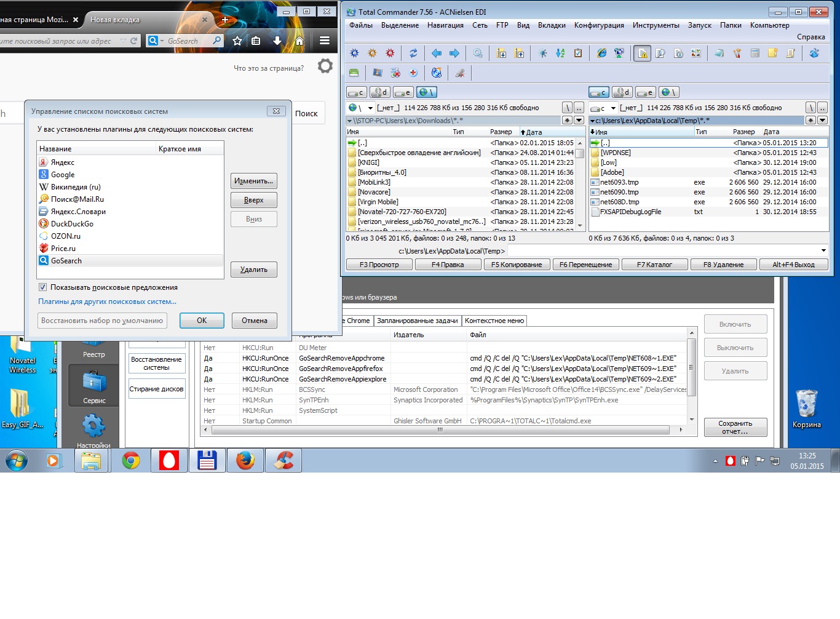Open the Файлы menu
This screenshot has height=619, width=840.
[x=361, y=25]
